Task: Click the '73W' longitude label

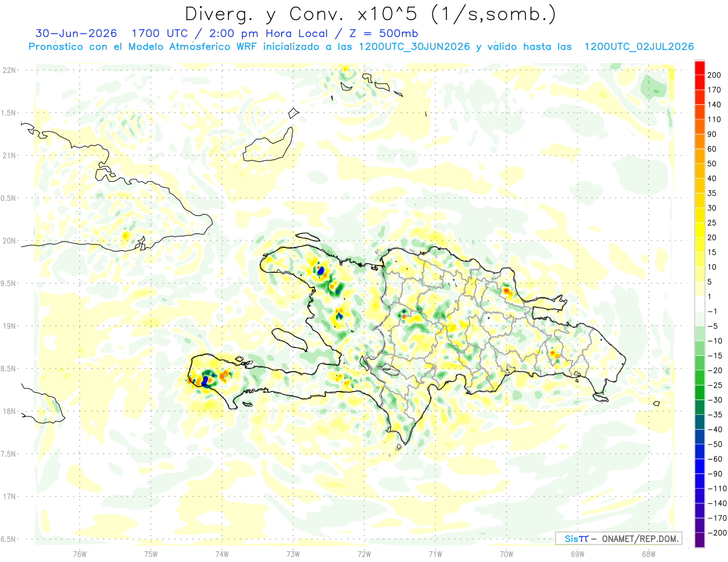Action: tap(293, 554)
